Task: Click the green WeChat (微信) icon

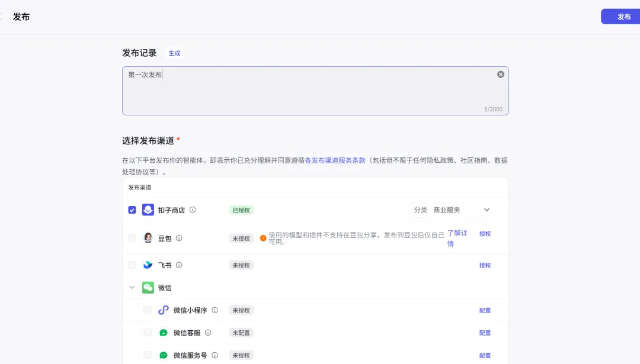Action: (148, 288)
